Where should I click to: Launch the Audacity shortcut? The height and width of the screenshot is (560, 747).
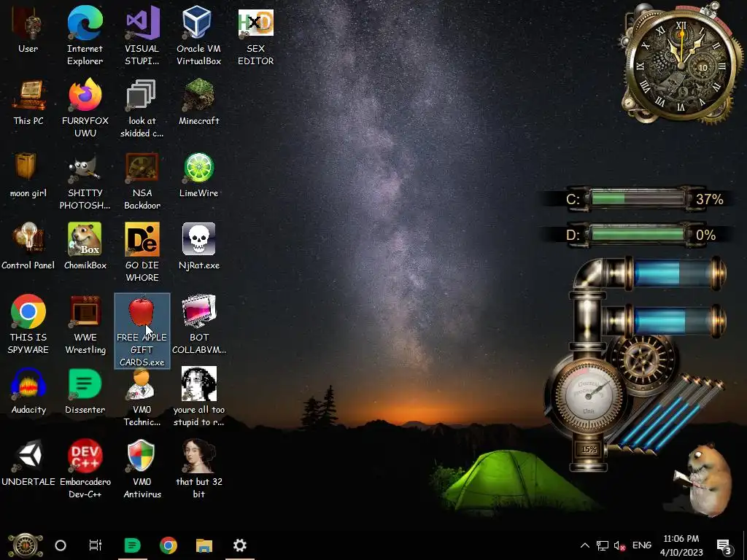28,391
